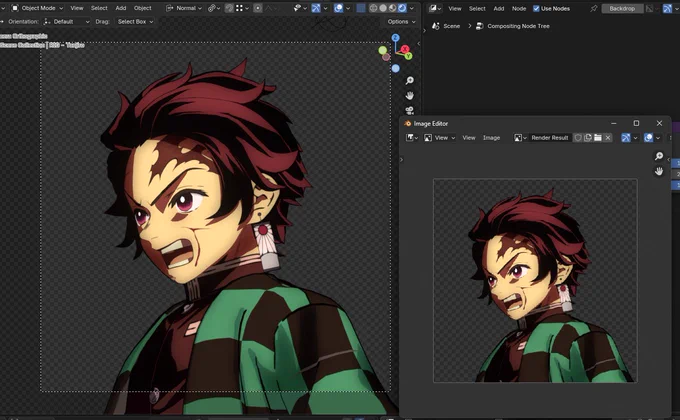Expand the 3D viewport sidebar arrow
Image resolution: width=680 pixels, height=420 pixels.
click(x=418, y=43)
